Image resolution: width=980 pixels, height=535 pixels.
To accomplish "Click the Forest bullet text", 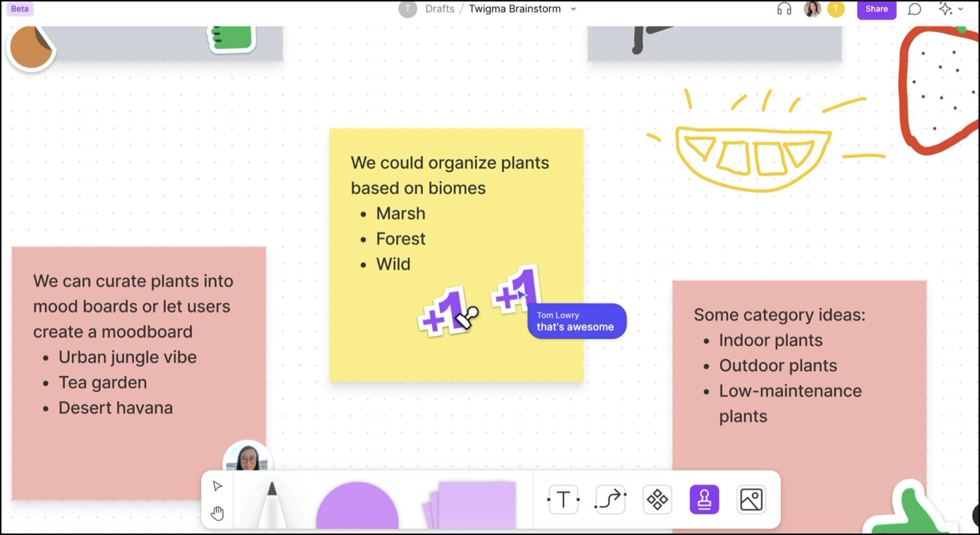I will [x=401, y=239].
